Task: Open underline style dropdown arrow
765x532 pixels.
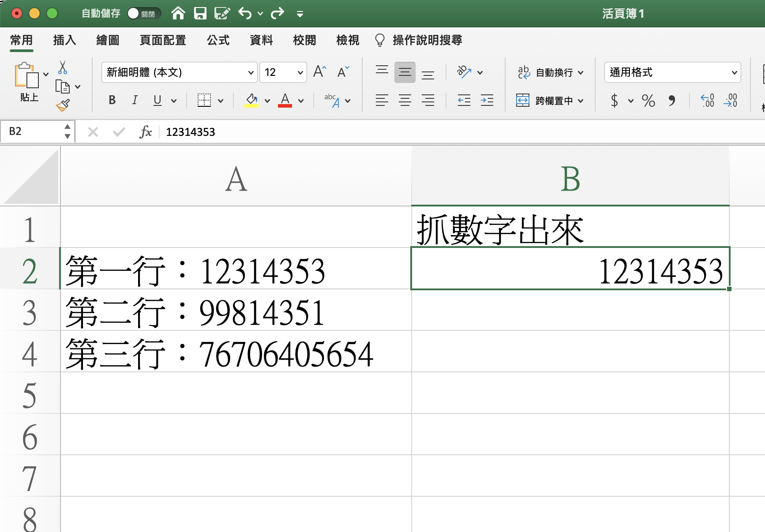Action: 174,101
